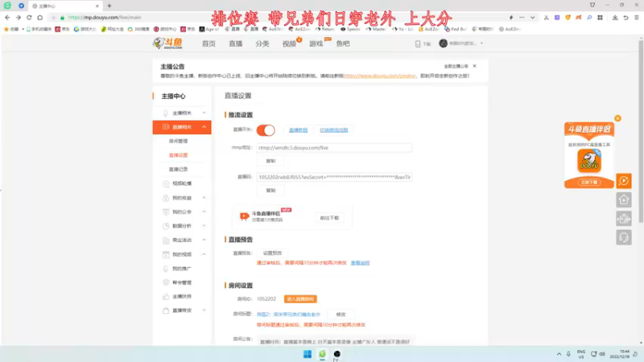Click the 设置预告 button

tap(272, 253)
